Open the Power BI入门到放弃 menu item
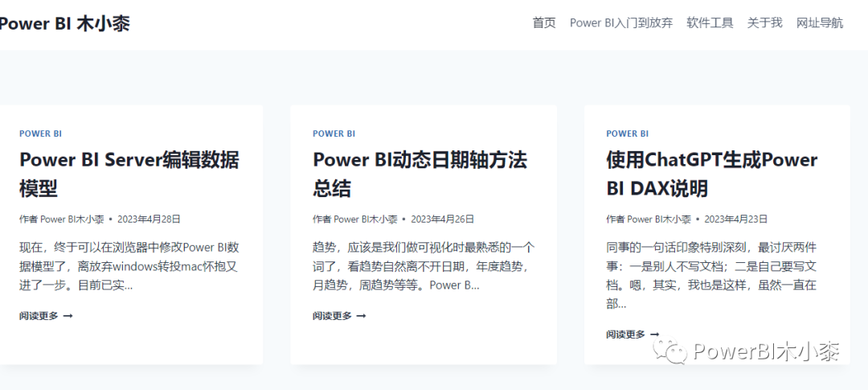 (621, 23)
